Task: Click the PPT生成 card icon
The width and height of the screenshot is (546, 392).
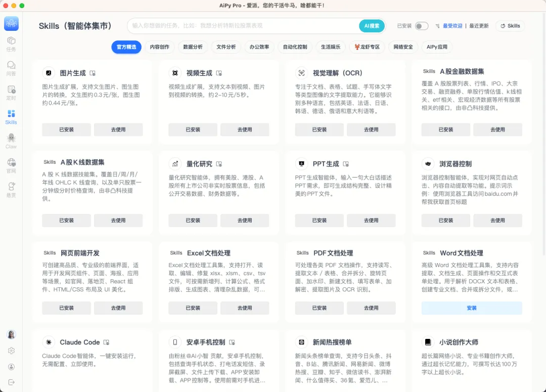Action: (301, 164)
